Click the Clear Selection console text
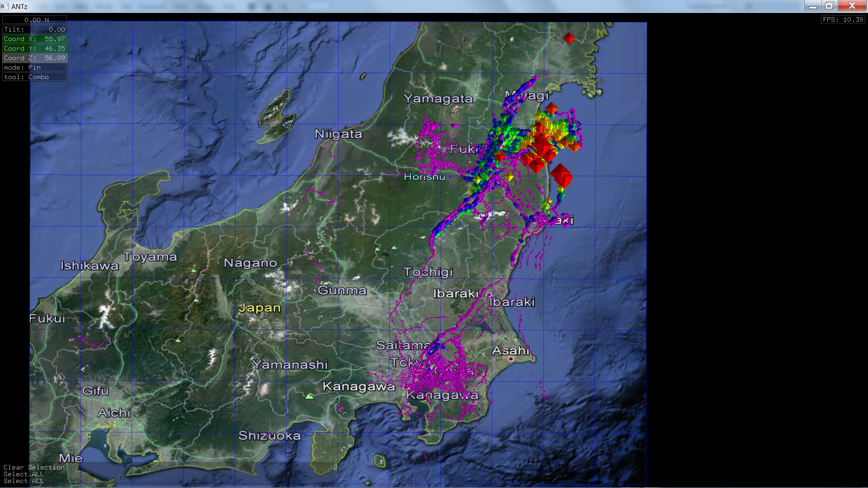This screenshot has height=488, width=868. click(x=34, y=467)
